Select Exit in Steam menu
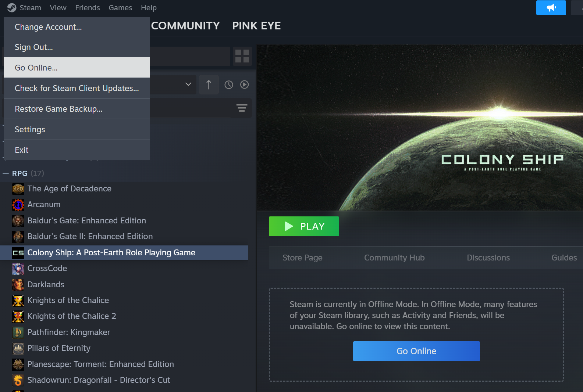Image resolution: width=583 pixels, height=392 pixels. coord(77,150)
